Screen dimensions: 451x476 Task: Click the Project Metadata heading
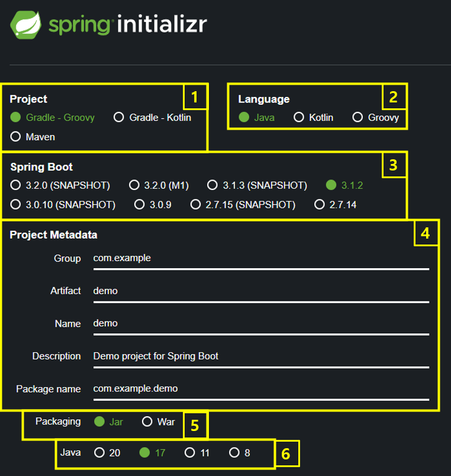click(53, 235)
